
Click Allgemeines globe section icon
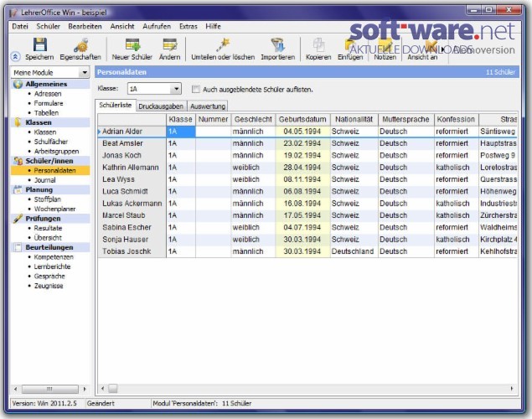pyautogui.click(x=18, y=84)
